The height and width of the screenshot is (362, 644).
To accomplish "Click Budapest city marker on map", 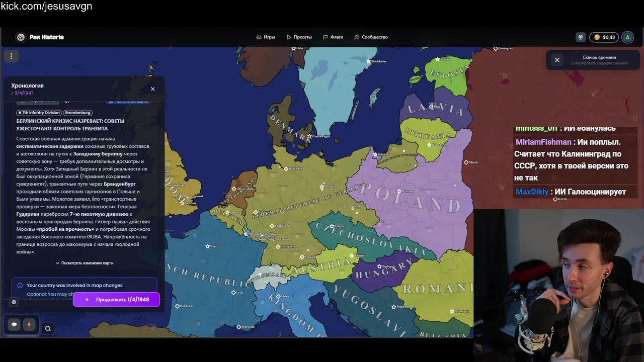I will (379, 266).
